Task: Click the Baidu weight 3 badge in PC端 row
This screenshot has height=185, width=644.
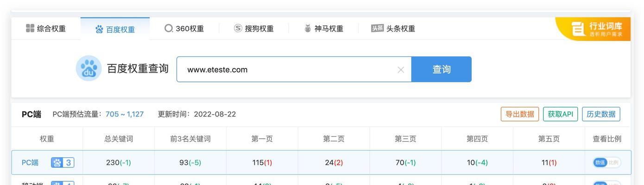Action: pyautogui.click(x=63, y=162)
